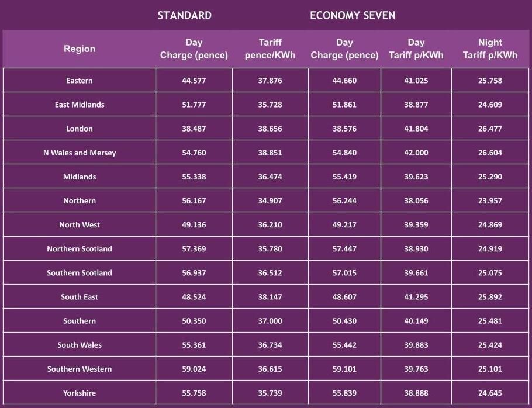Select the Region column header
This screenshot has height=408, width=532.
click(80, 49)
